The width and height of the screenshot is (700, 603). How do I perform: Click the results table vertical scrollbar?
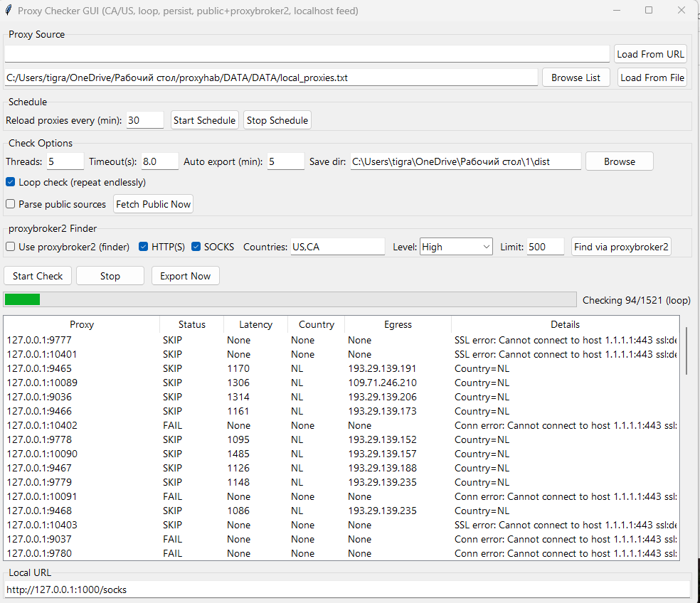click(x=686, y=351)
